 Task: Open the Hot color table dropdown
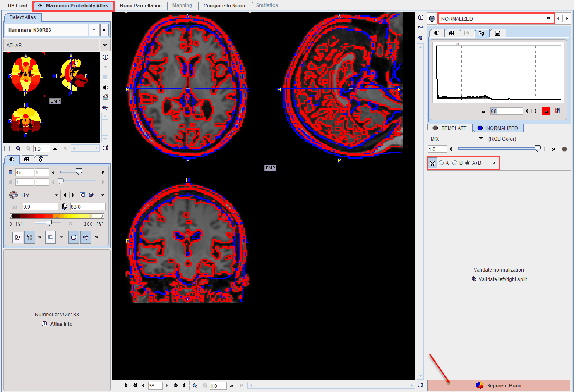coord(56,195)
